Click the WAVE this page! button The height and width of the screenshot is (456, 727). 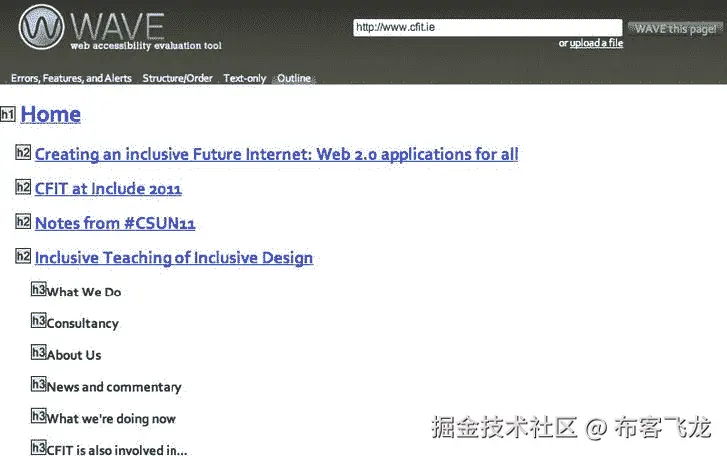(x=676, y=29)
